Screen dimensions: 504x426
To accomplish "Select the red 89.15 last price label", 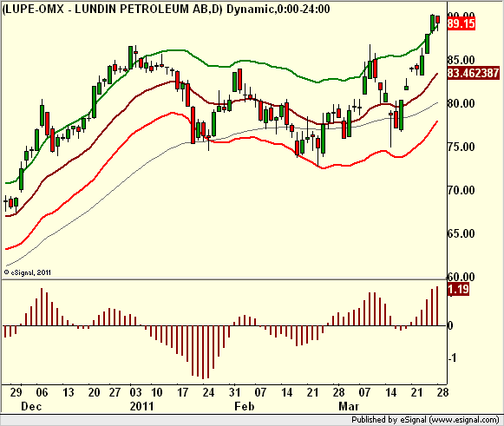I will pos(461,23).
